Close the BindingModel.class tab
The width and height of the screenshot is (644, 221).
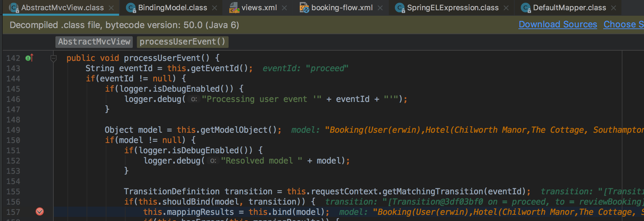[215, 8]
